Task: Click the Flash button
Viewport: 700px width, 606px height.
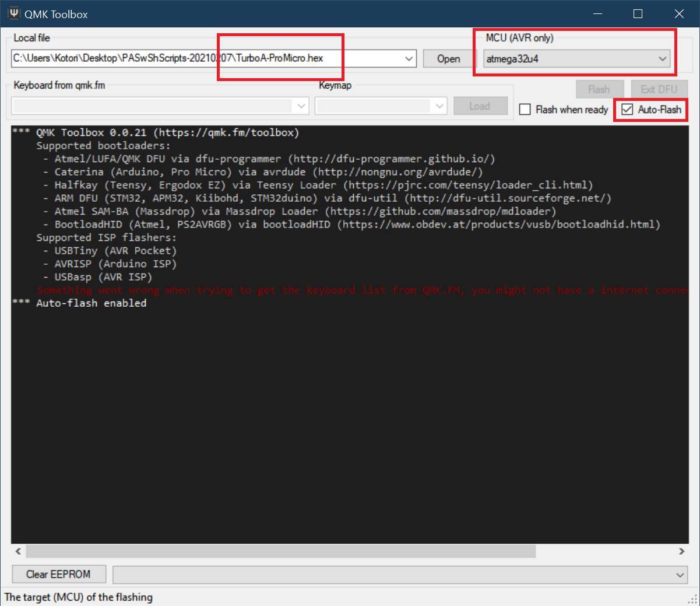Action: pos(599,89)
